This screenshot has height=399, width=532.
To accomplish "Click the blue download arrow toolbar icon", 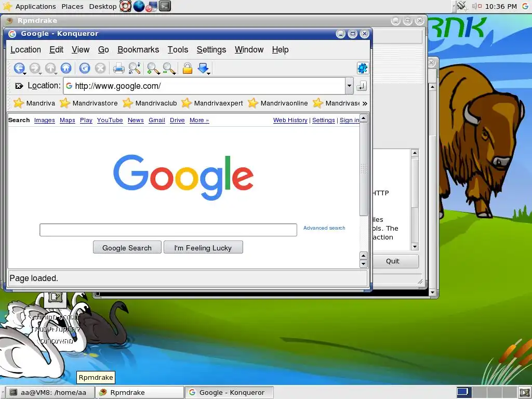I will 203,68.
